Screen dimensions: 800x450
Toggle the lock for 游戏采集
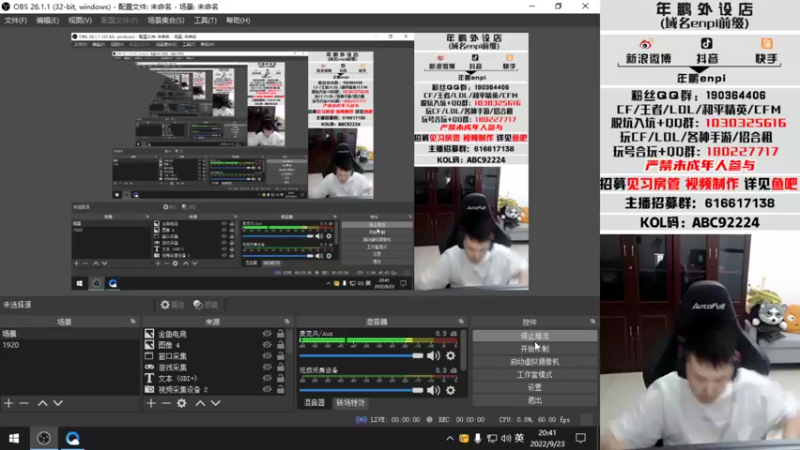281,367
